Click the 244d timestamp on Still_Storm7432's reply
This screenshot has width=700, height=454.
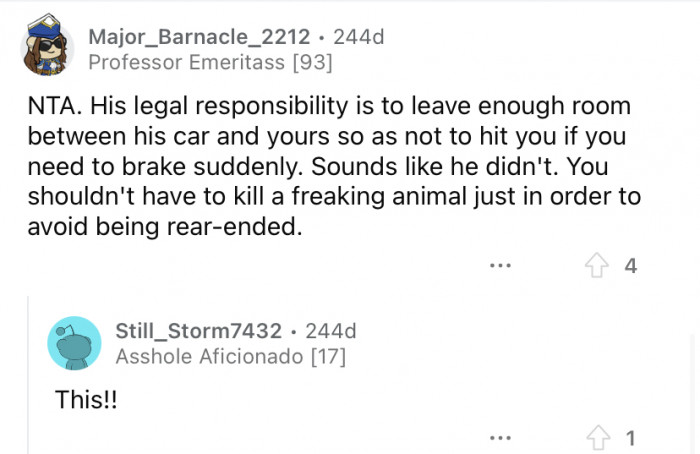tap(330, 330)
